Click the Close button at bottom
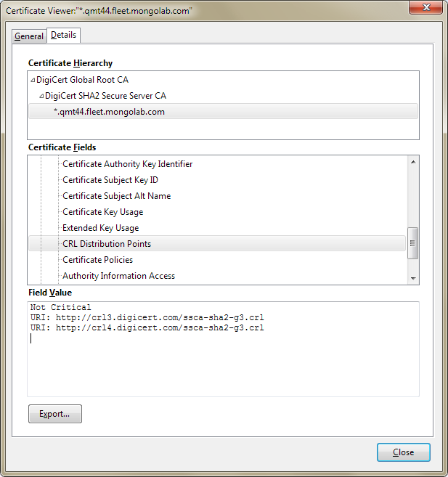 pos(403,452)
